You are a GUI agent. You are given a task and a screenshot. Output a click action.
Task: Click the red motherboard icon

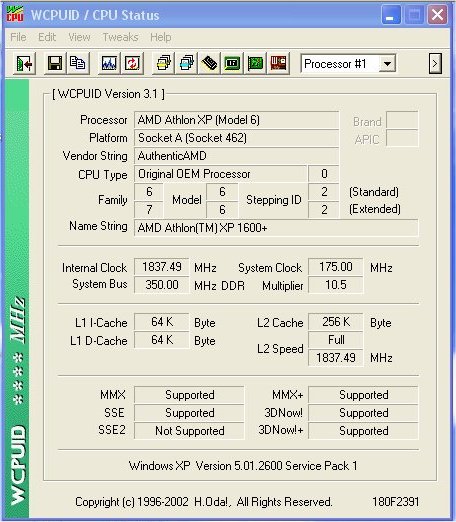tap(278, 63)
